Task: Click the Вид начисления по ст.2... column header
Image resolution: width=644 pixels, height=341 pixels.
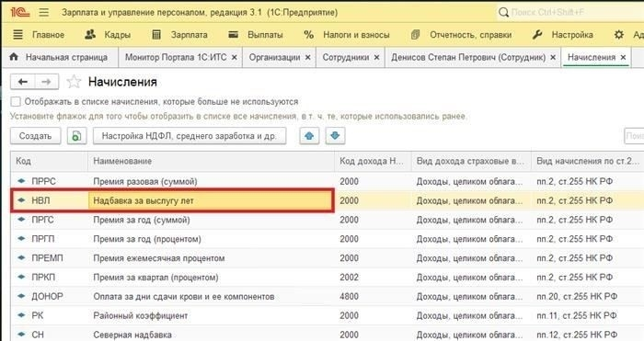Action: point(588,161)
